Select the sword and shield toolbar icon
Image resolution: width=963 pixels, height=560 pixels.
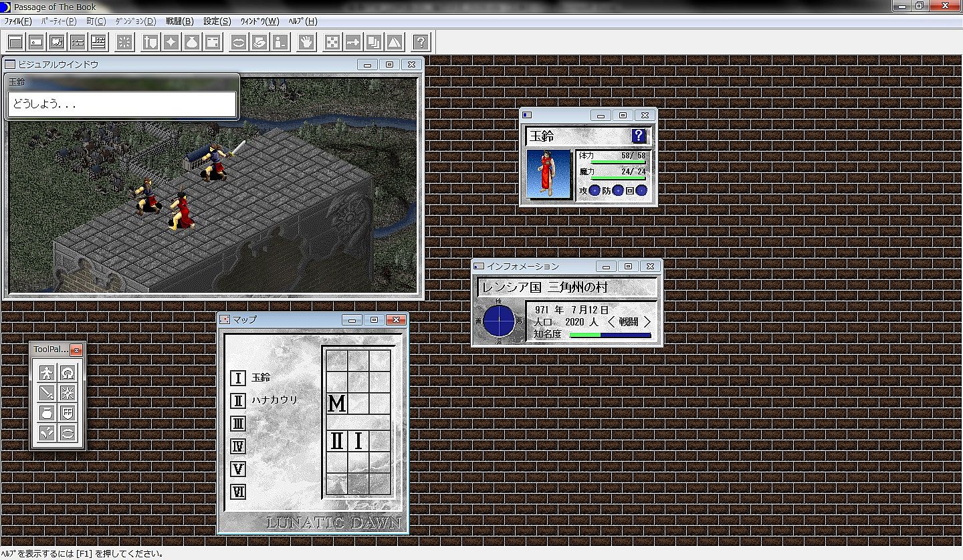point(150,42)
